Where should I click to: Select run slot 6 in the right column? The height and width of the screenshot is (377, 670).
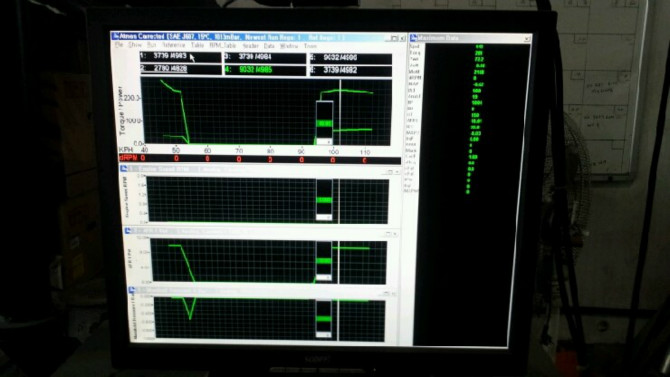tap(350, 70)
